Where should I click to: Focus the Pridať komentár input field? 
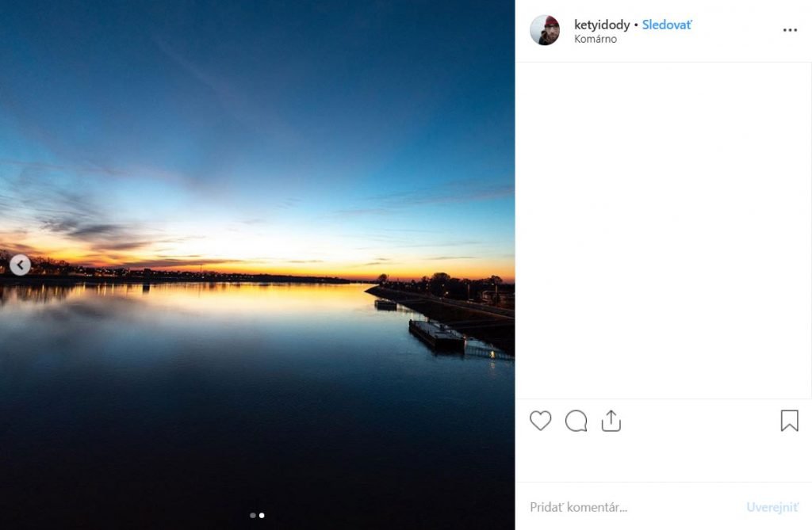tap(626, 507)
